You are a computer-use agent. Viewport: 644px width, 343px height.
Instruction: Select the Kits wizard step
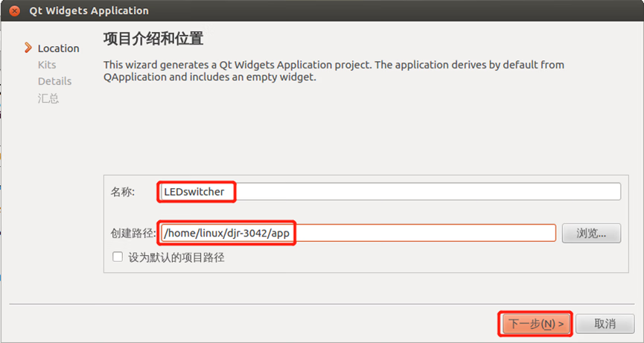[47, 65]
